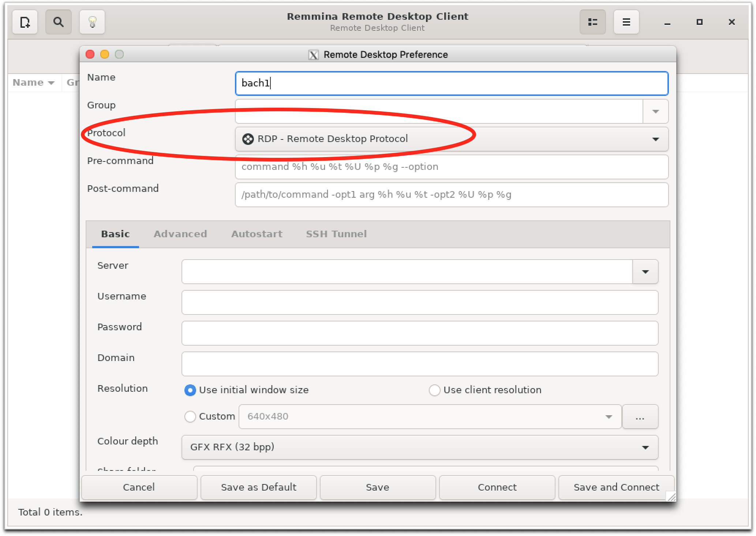Click the new connection profile icon
The height and width of the screenshot is (536, 756).
click(25, 22)
